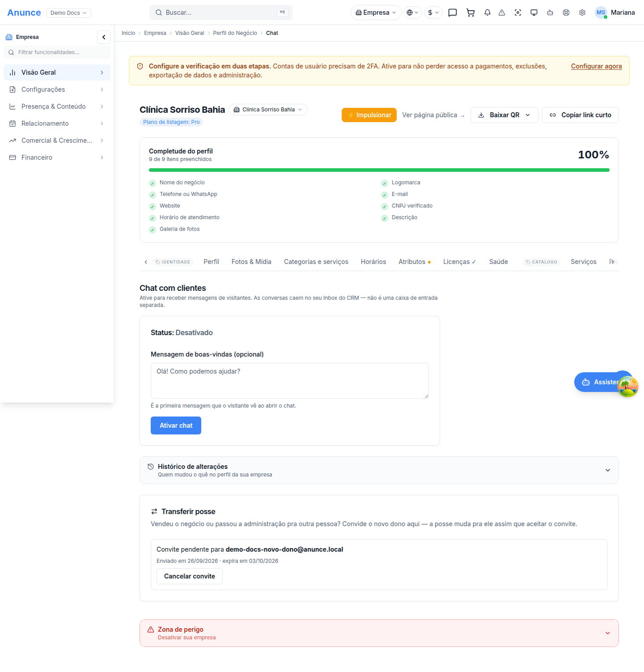Viewport: 644px width, 672px height.
Task: Click the Cancelar convite button
Action: pyautogui.click(x=190, y=576)
